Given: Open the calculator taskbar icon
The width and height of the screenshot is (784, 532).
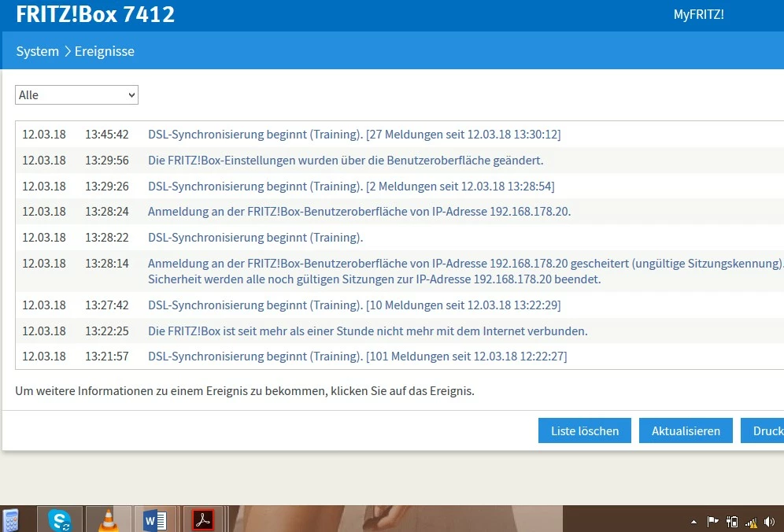Looking at the screenshot, I should [10, 521].
